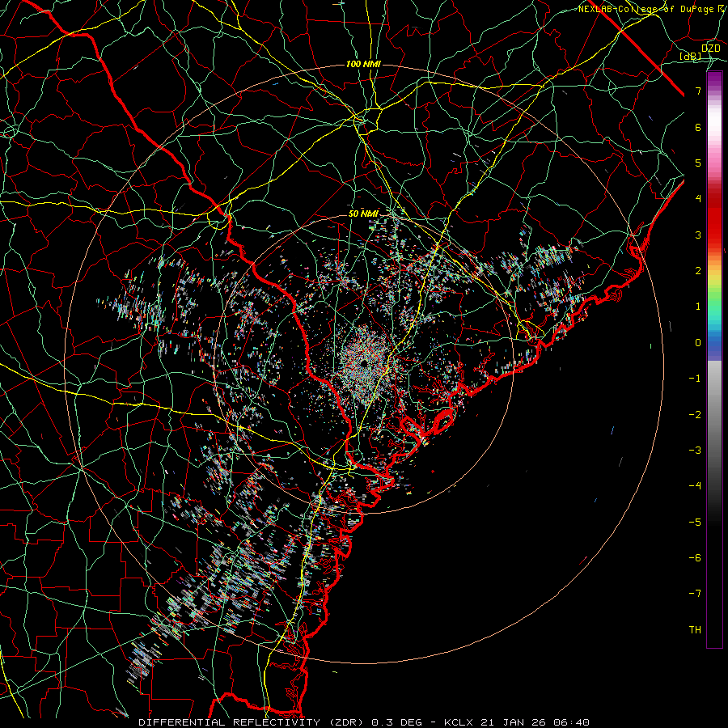
Task: Click the "[dB]" units label
Action: [691, 56]
